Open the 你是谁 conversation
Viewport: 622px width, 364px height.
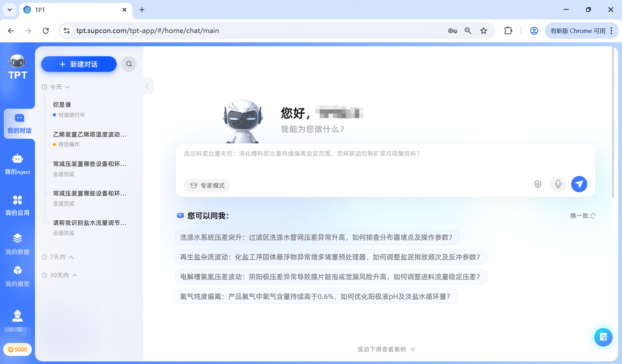coord(63,105)
